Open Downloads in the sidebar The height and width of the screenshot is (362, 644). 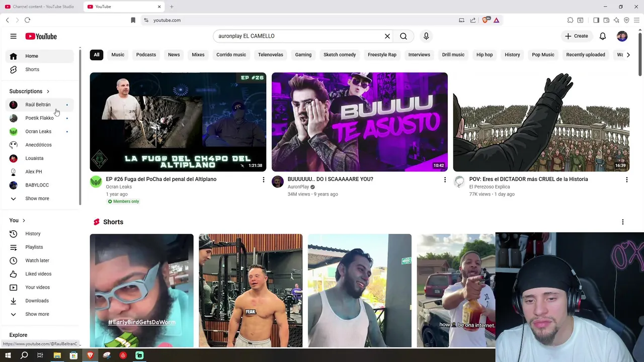pos(40,301)
